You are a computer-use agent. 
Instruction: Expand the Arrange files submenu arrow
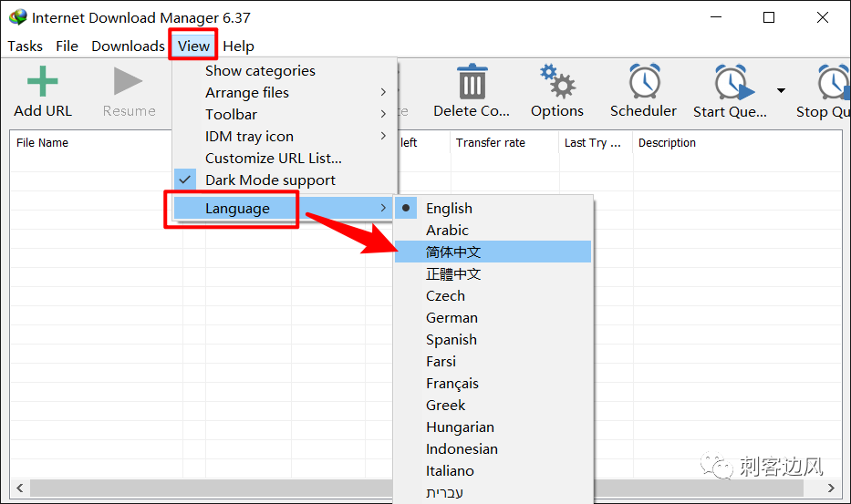click(x=383, y=92)
